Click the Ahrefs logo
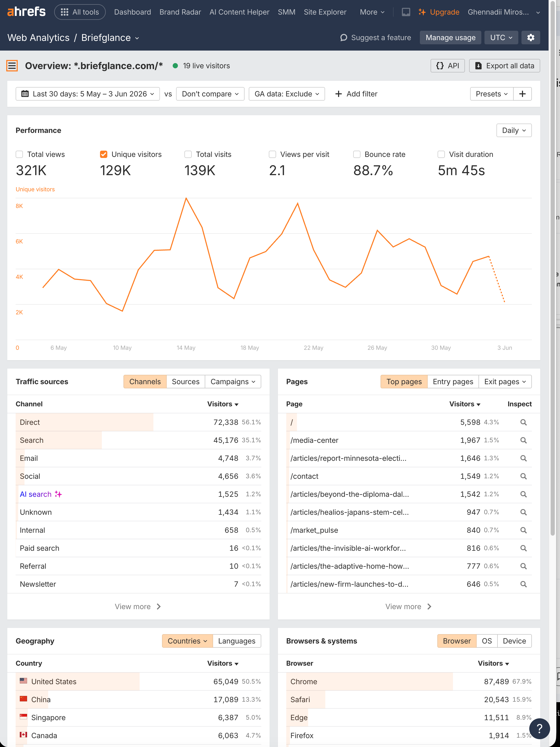This screenshot has width=560, height=747. [26, 12]
